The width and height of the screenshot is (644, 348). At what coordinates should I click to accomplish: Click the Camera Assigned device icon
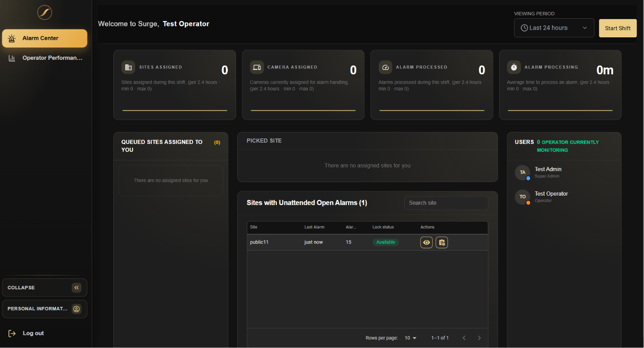(x=257, y=67)
